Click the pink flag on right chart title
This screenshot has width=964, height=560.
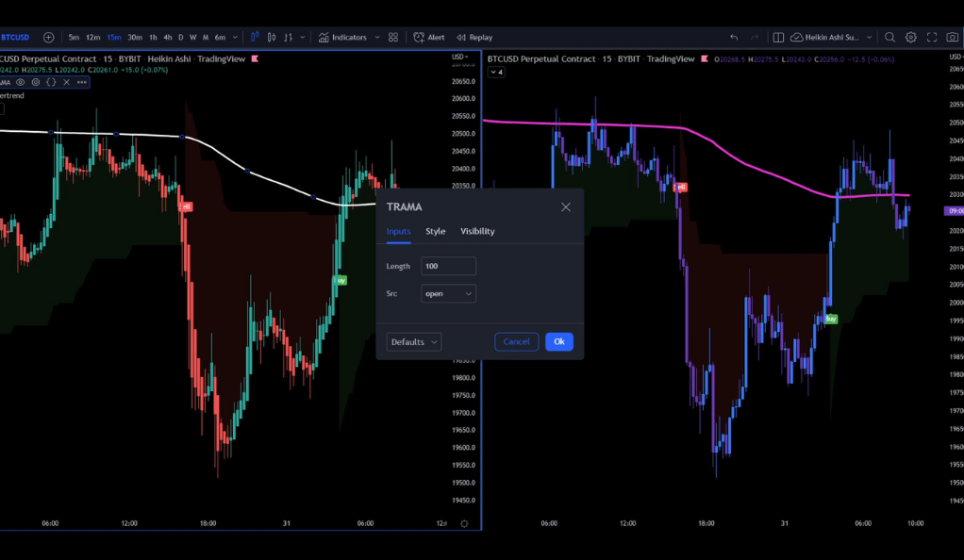click(x=705, y=59)
